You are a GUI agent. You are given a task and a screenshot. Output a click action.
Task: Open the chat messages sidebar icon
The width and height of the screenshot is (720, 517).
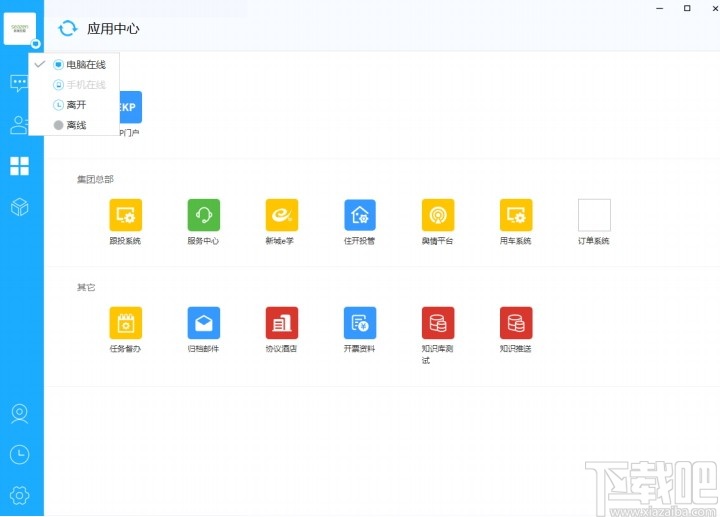click(x=19, y=84)
